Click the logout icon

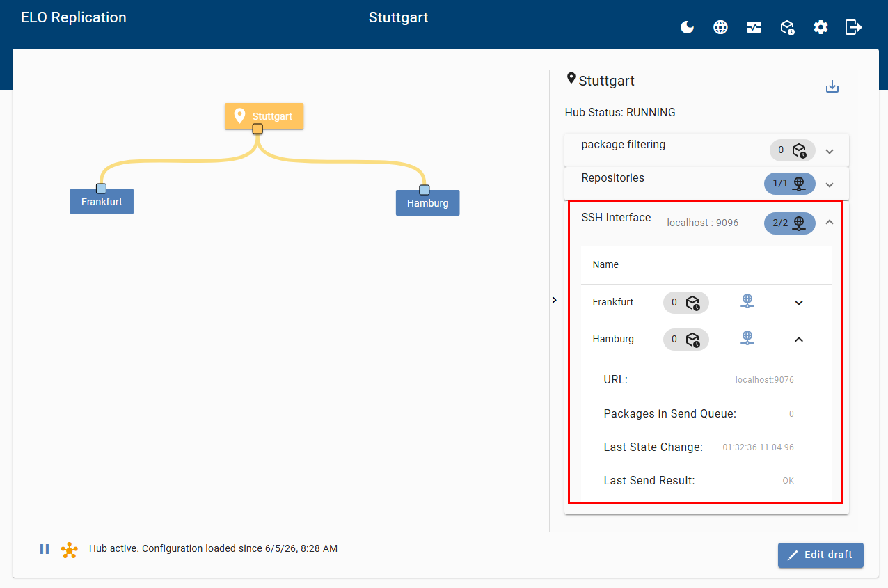coord(853,27)
